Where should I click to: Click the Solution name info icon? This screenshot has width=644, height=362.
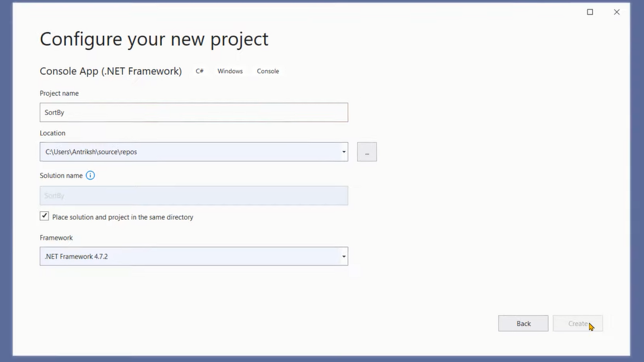tap(90, 175)
